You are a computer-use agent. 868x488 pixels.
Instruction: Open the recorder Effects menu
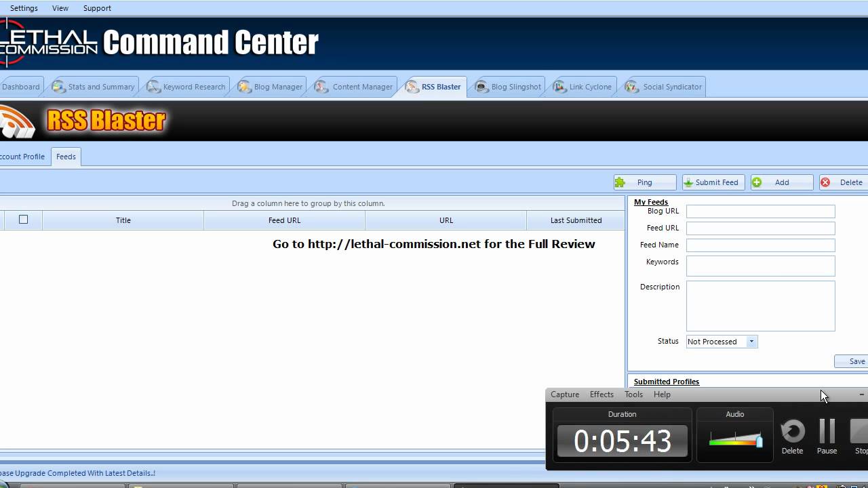601,394
